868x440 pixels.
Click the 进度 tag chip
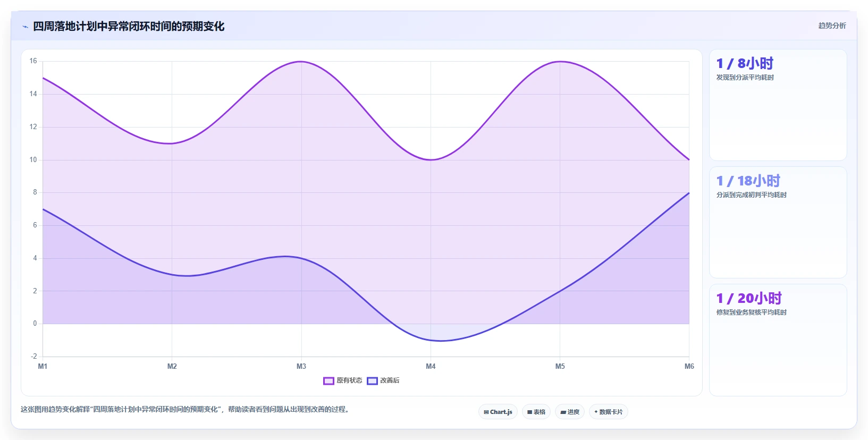coord(570,412)
